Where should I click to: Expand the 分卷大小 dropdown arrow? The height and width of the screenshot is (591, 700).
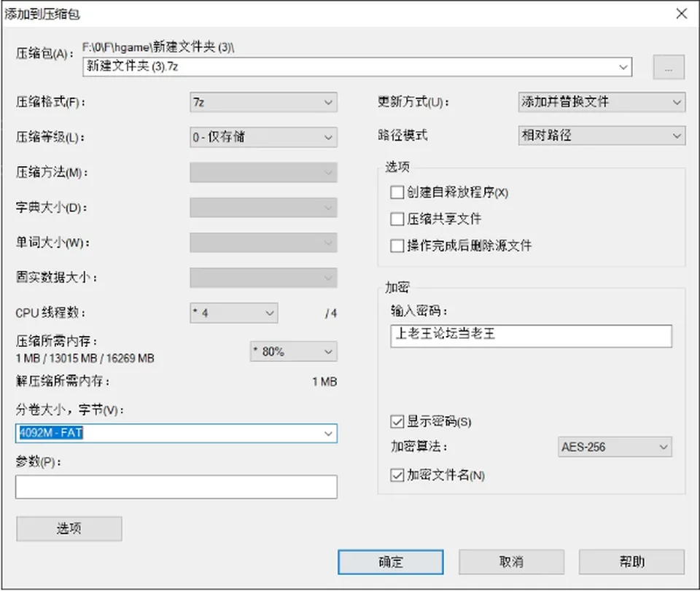[328, 434]
